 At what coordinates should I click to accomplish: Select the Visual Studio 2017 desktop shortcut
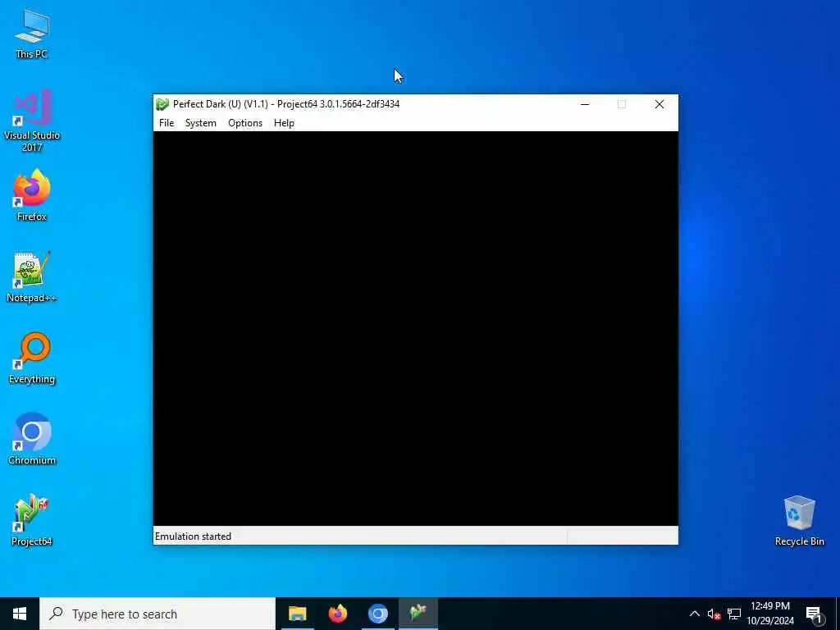pos(32,121)
